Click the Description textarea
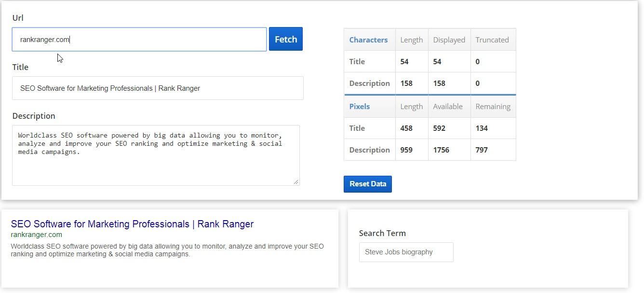This screenshot has width=644, height=293. (x=156, y=155)
